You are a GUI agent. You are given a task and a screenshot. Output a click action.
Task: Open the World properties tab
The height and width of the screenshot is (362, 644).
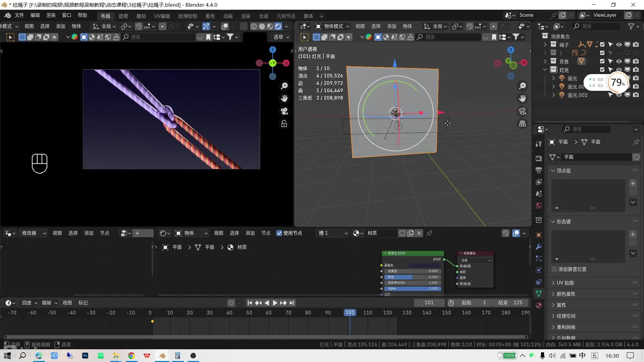[539, 205]
